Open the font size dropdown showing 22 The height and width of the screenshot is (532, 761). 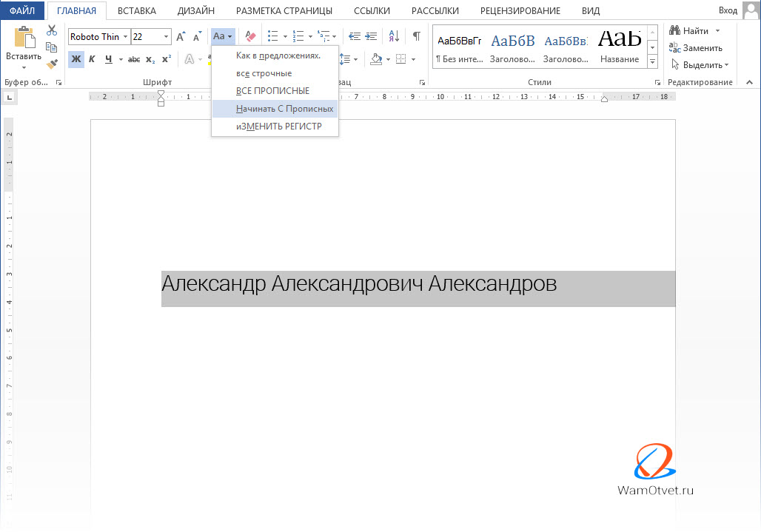[x=166, y=37]
